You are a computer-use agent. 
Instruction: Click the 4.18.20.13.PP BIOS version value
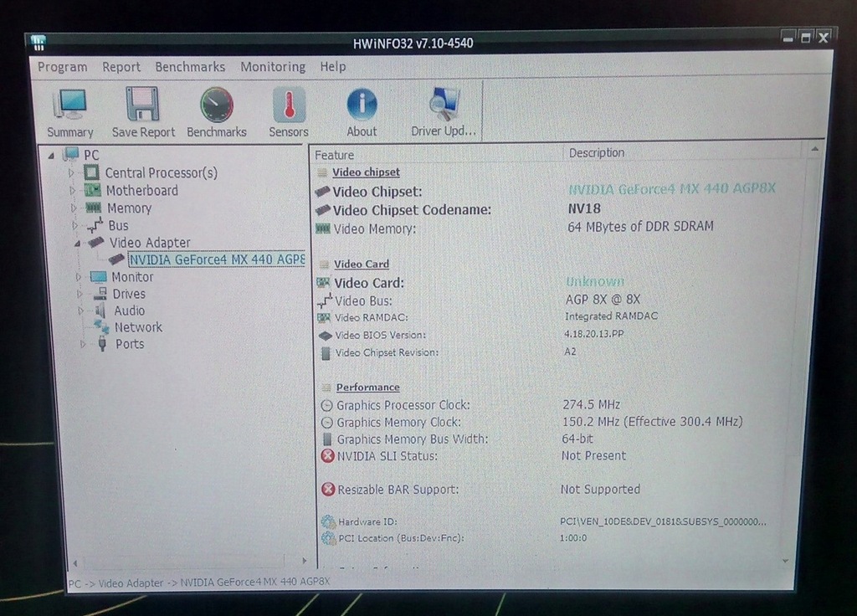point(593,333)
